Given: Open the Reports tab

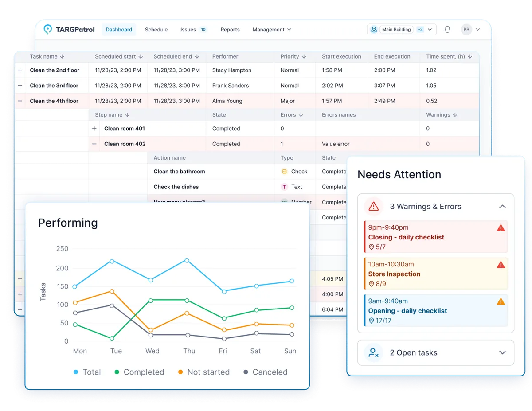Looking at the screenshot, I should pyautogui.click(x=230, y=30).
